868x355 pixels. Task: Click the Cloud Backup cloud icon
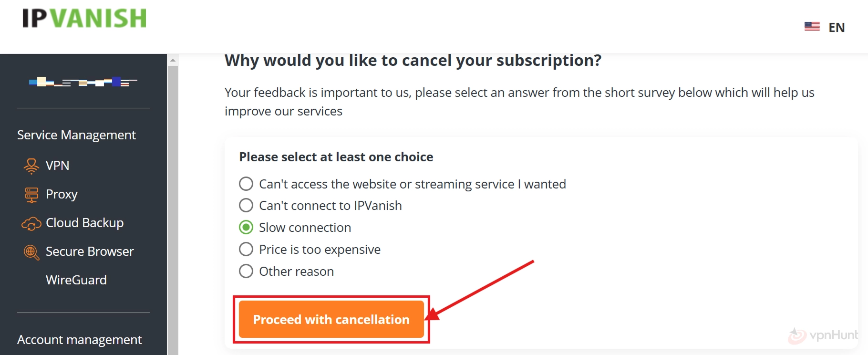31,223
